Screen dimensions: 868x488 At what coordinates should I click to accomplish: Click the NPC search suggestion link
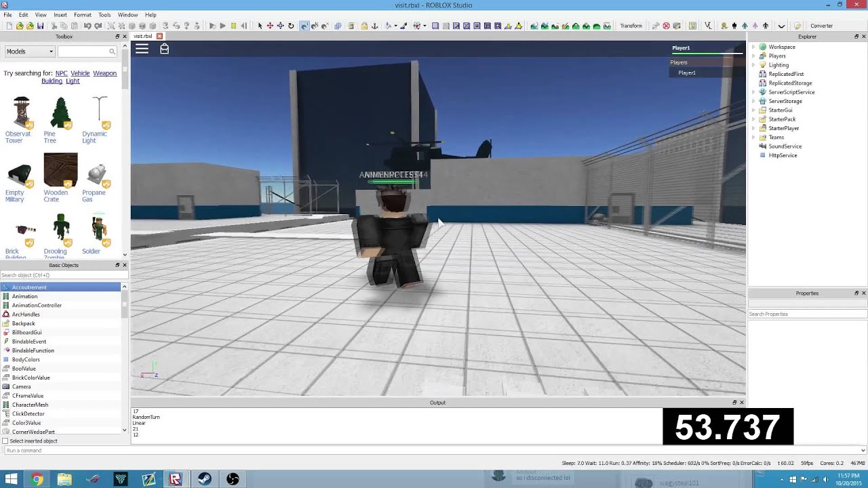pos(61,73)
